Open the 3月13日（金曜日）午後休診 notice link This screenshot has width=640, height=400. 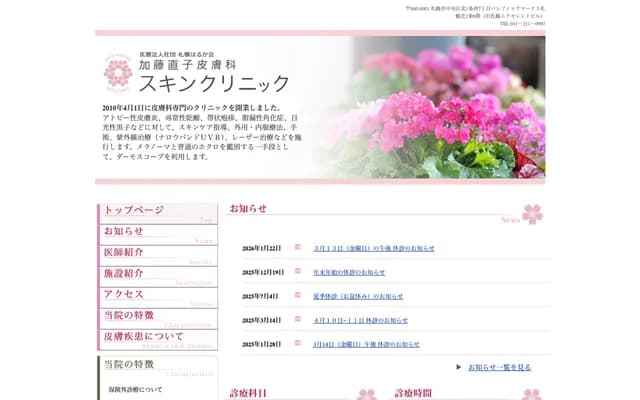(x=373, y=248)
